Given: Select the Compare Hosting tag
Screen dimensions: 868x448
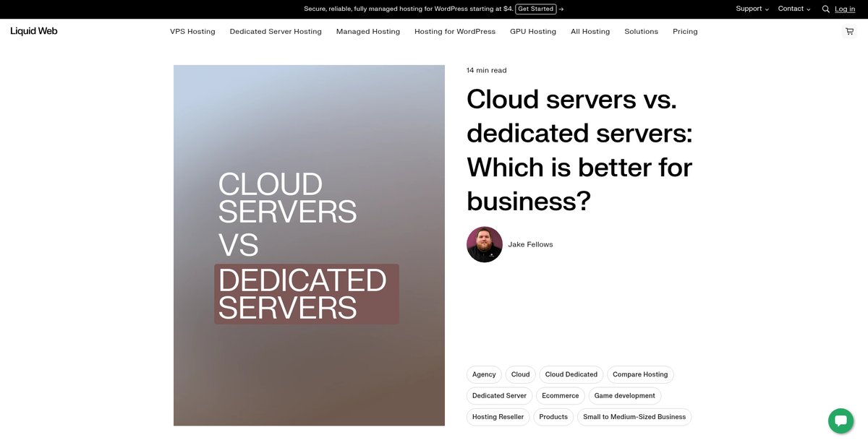Looking at the screenshot, I should [x=640, y=374].
